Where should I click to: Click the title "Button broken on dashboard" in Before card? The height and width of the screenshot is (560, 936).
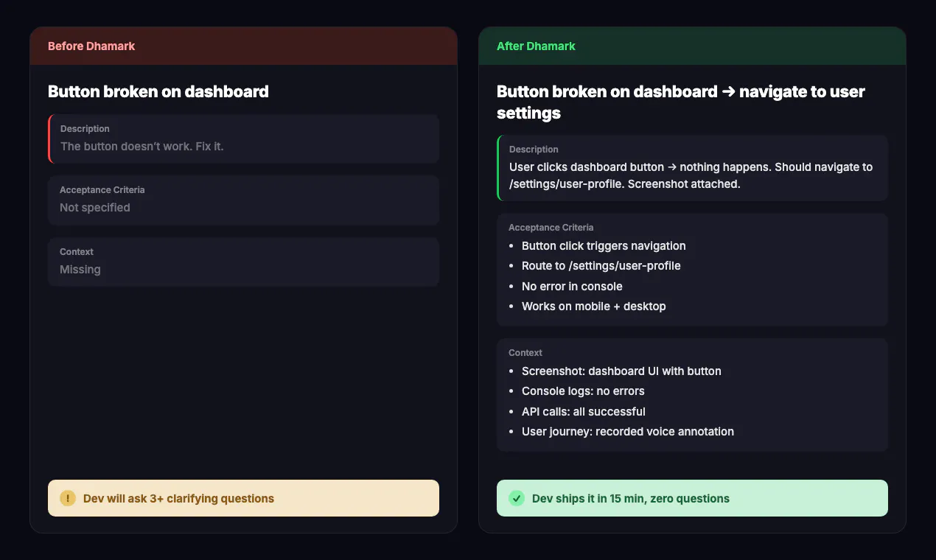point(158,91)
